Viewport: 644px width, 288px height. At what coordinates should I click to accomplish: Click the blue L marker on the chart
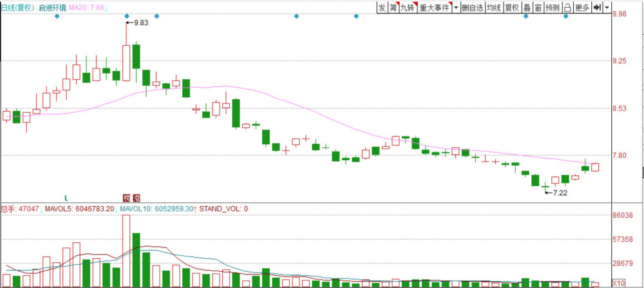tap(66, 198)
